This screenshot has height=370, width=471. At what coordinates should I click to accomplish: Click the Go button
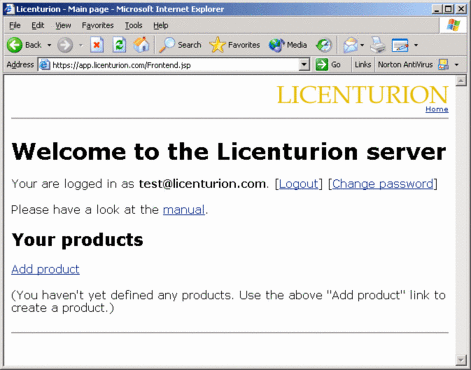tap(328, 65)
